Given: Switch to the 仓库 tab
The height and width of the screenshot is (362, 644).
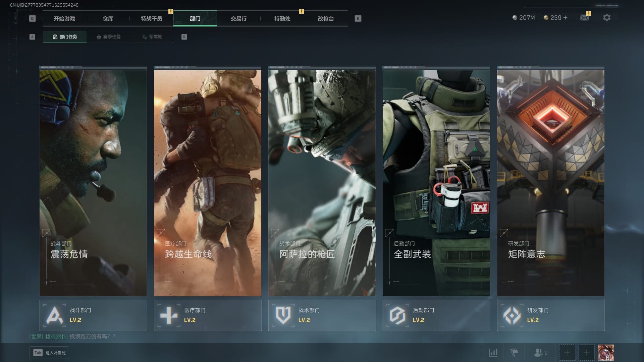Looking at the screenshot, I should point(108,18).
